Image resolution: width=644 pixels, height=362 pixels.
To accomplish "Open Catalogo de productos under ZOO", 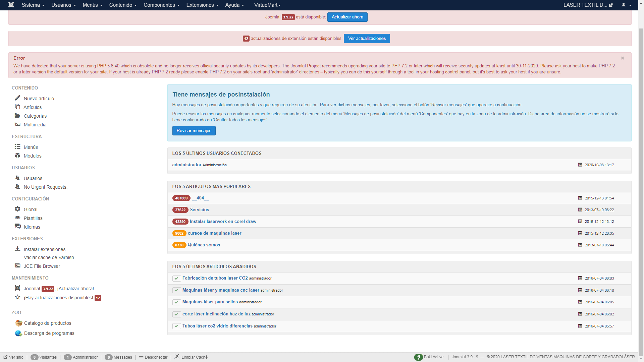I will click(48, 323).
